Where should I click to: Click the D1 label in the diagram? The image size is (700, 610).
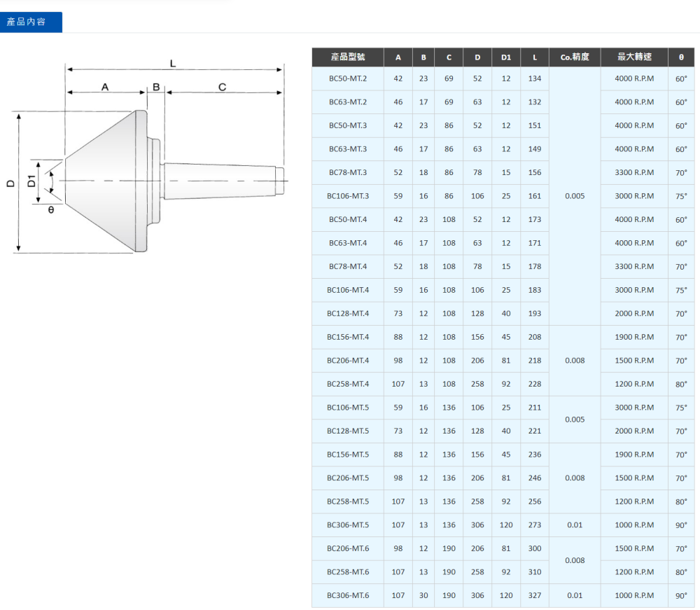coord(31,180)
